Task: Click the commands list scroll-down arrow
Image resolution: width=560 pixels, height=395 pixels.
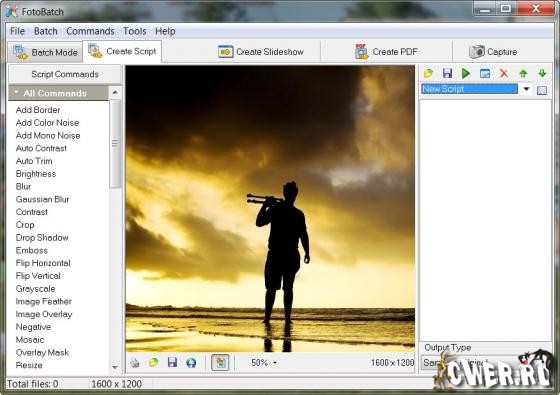Action: pos(115,367)
